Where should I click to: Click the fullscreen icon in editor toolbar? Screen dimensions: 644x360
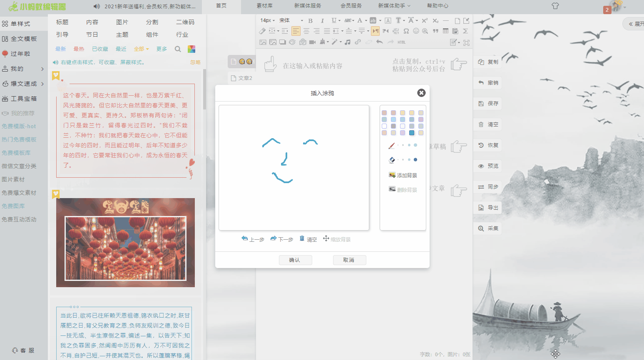click(466, 42)
